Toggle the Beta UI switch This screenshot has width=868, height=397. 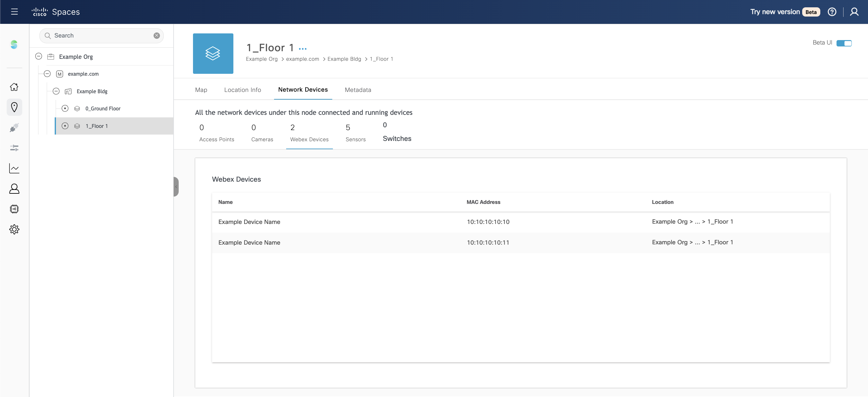coord(844,43)
